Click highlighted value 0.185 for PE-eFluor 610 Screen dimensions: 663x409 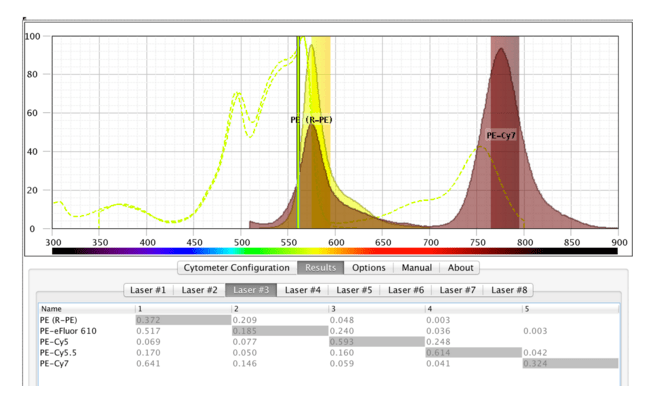280,331
